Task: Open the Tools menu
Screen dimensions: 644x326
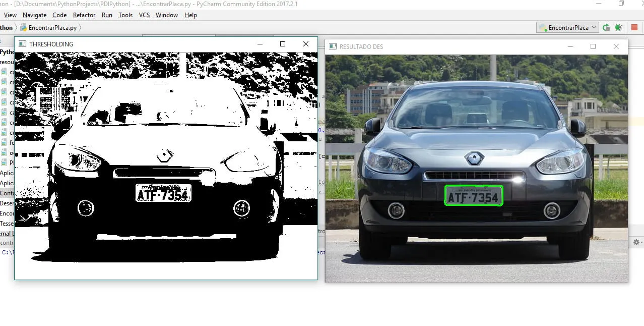Action: point(125,15)
